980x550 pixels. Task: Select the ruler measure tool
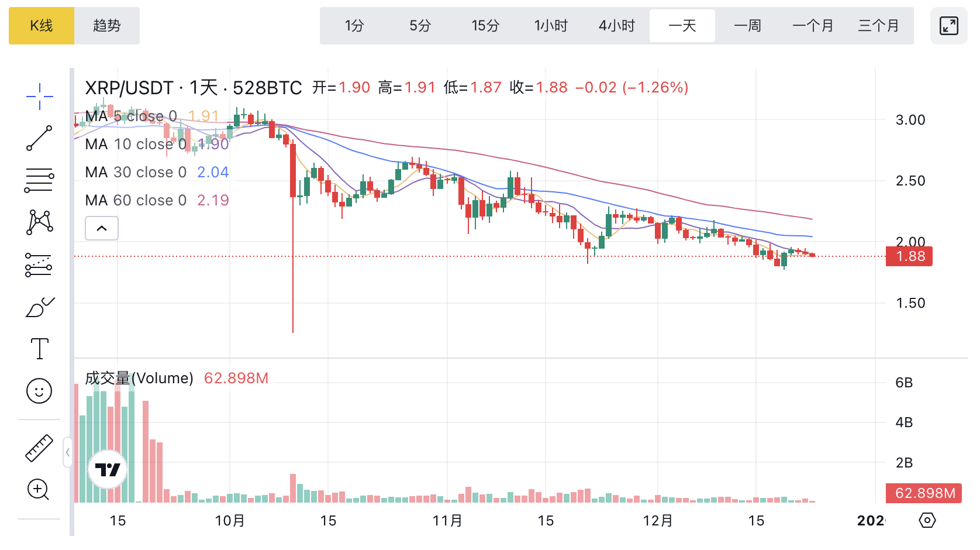(39, 448)
